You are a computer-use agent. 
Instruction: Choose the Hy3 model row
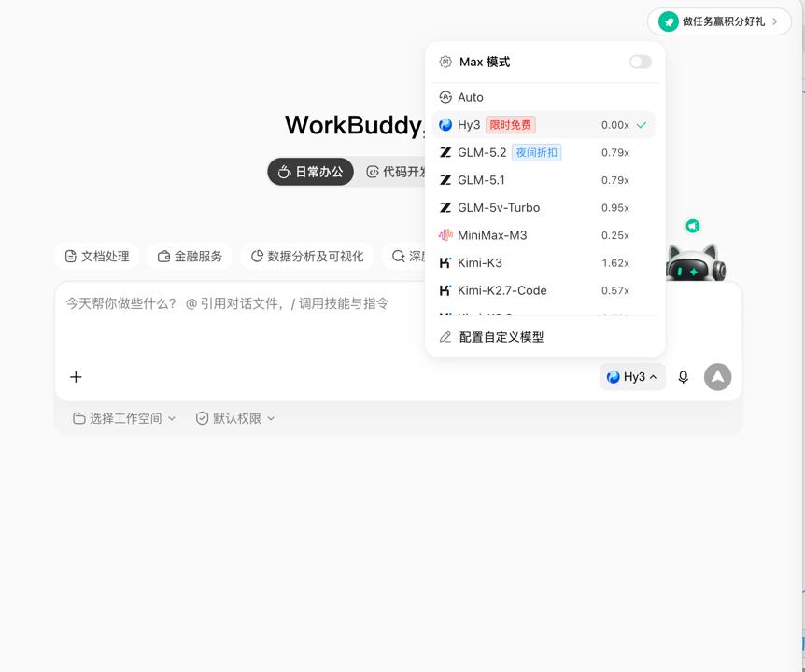point(544,125)
